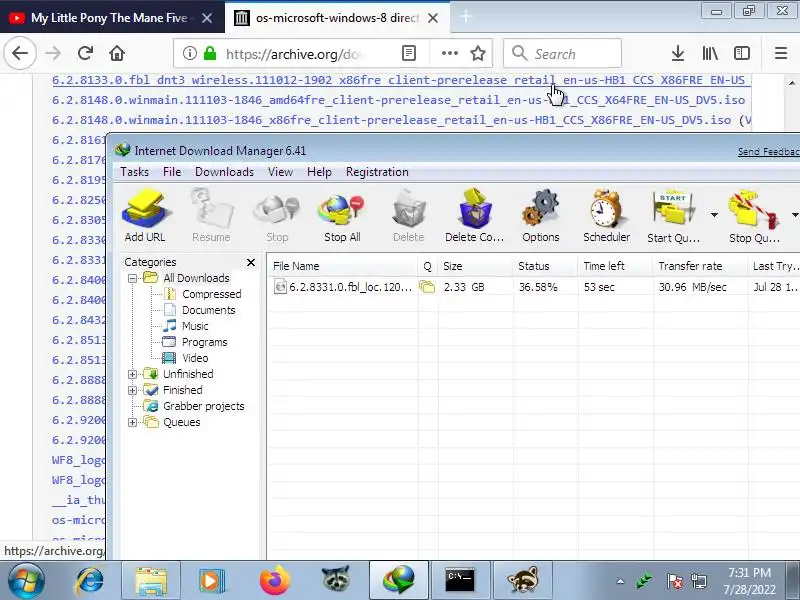Open Firefox downloads arrow icon

coord(678,53)
